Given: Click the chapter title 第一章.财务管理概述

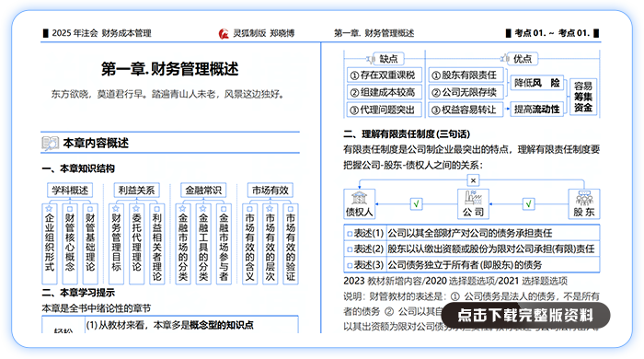Looking at the screenshot, I should click(169, 69).
